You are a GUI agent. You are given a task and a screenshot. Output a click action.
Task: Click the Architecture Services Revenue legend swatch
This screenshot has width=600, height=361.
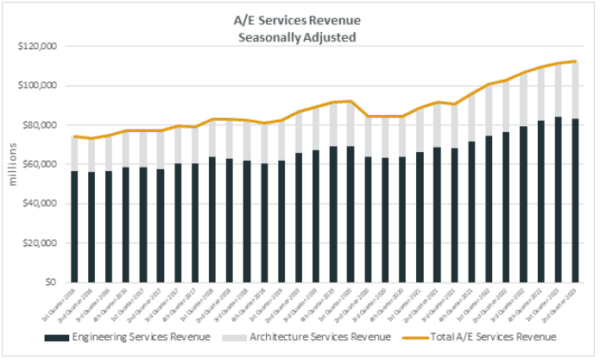(x=235, y=338)
